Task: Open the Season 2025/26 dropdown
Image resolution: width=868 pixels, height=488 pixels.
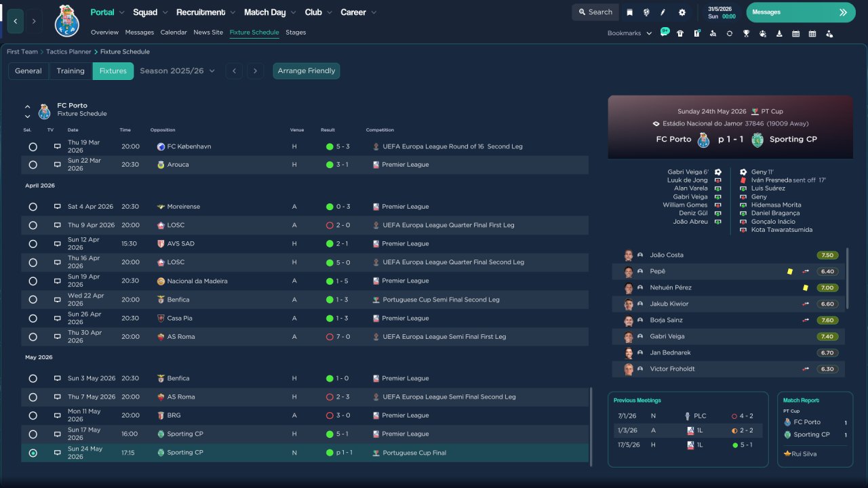Action: [177, 71]
